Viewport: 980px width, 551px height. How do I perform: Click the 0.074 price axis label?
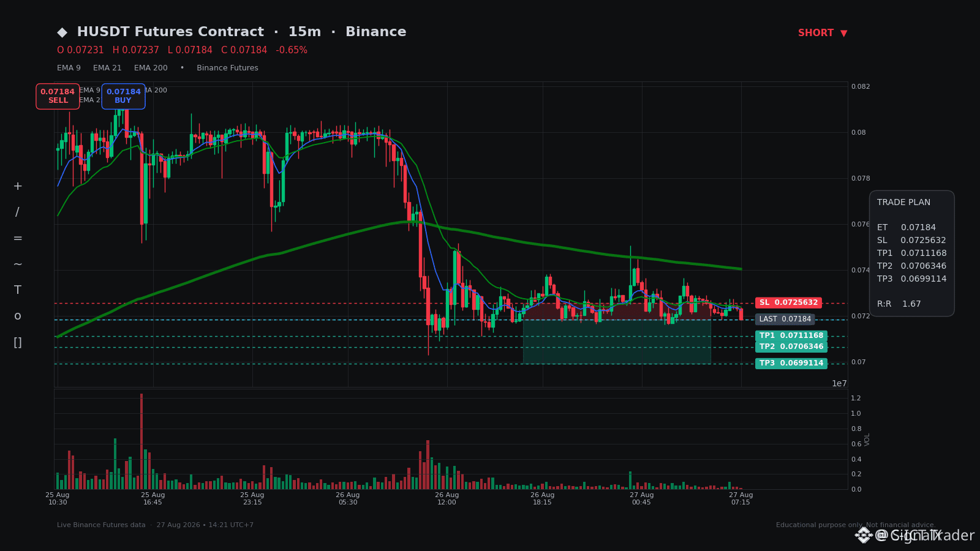pyautogui.click(x=860, y=271)
